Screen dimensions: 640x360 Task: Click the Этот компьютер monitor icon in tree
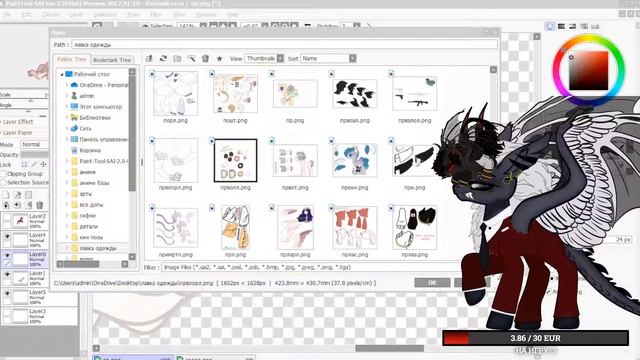click(x=74, y=107)
